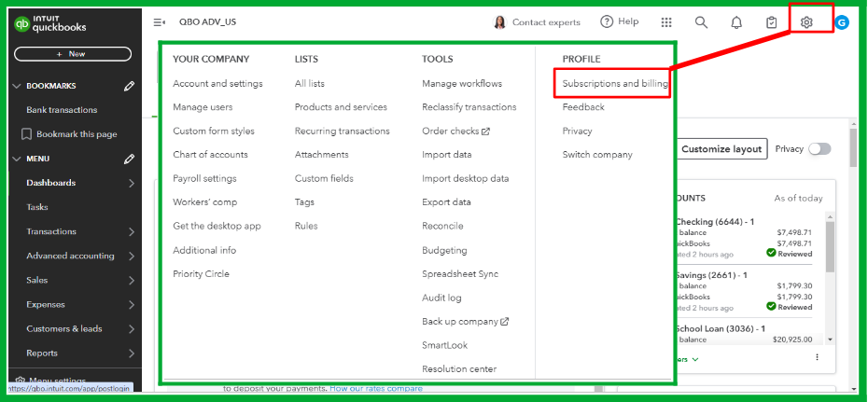The height and width of the screenshot is (402, 868).
Task: Collapse the left navigation menu icon
Action: click(x=160, y=22)
